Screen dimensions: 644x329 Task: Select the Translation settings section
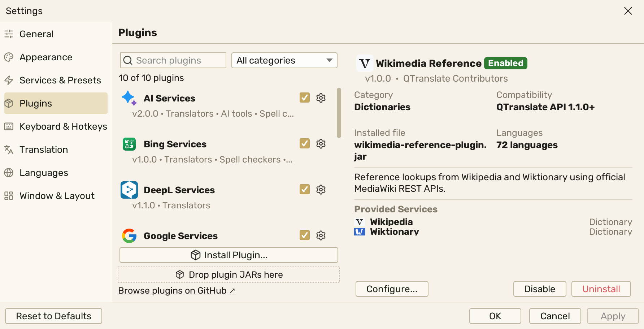pyautogui.click(x=56, y=150)
